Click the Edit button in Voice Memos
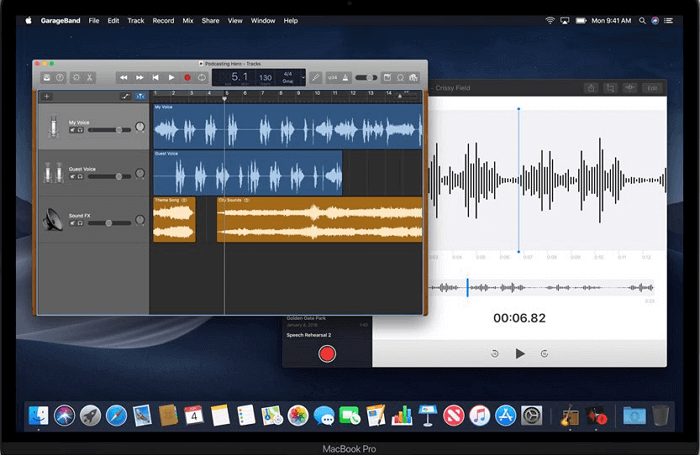Screen dimensions: 700x455 tap(652, 88)
